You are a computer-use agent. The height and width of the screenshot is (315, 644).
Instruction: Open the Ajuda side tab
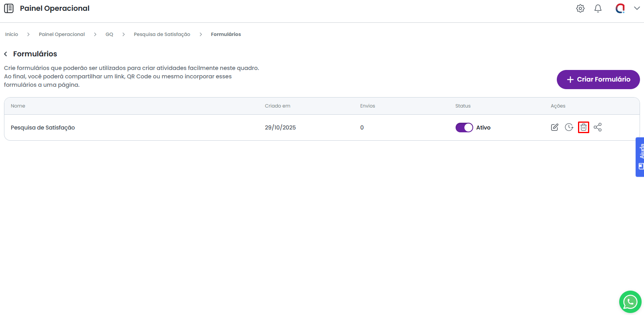click(640, 157)
